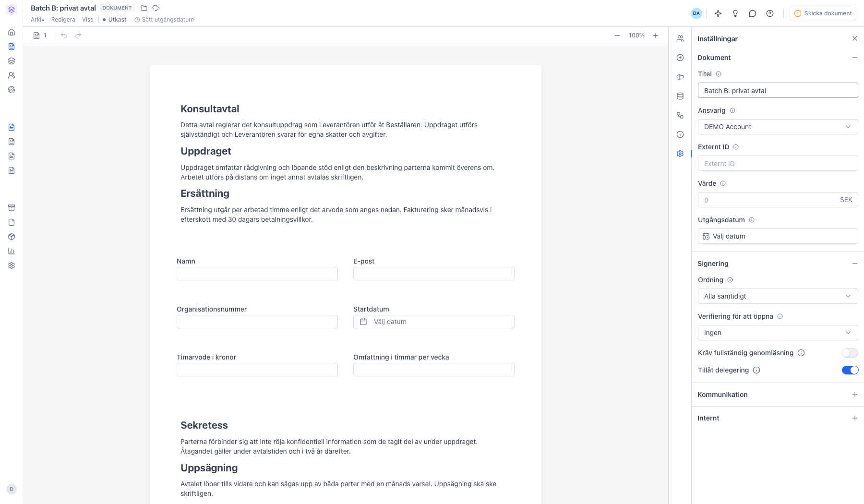Click the DA user avatar
This screenshot has width=864, height=504.
coord(696,13)
